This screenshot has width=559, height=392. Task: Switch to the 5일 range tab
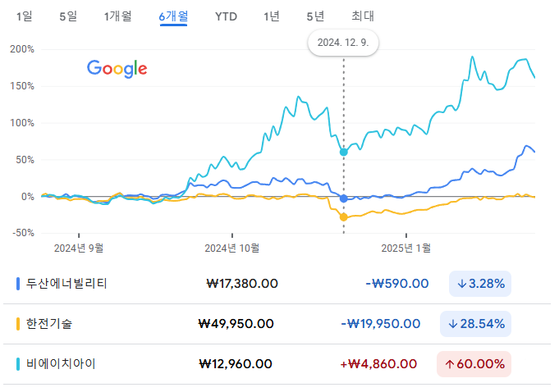pos(68,16)
